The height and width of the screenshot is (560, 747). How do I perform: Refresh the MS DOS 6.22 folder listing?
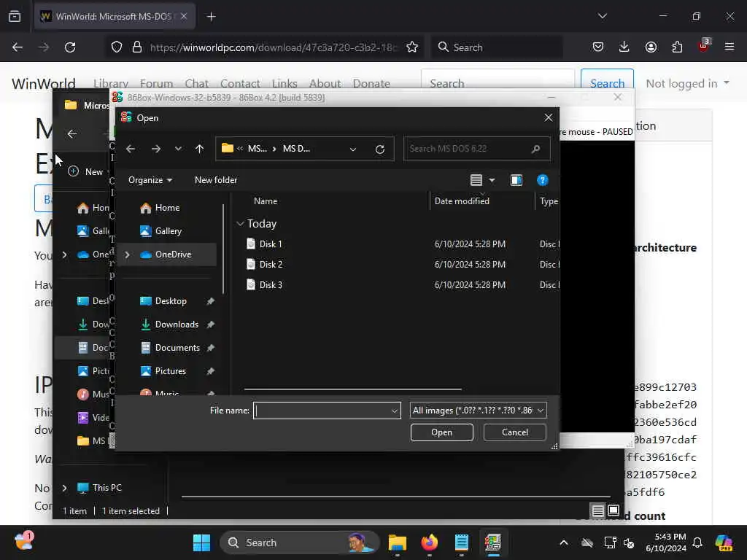click(379, 149)
